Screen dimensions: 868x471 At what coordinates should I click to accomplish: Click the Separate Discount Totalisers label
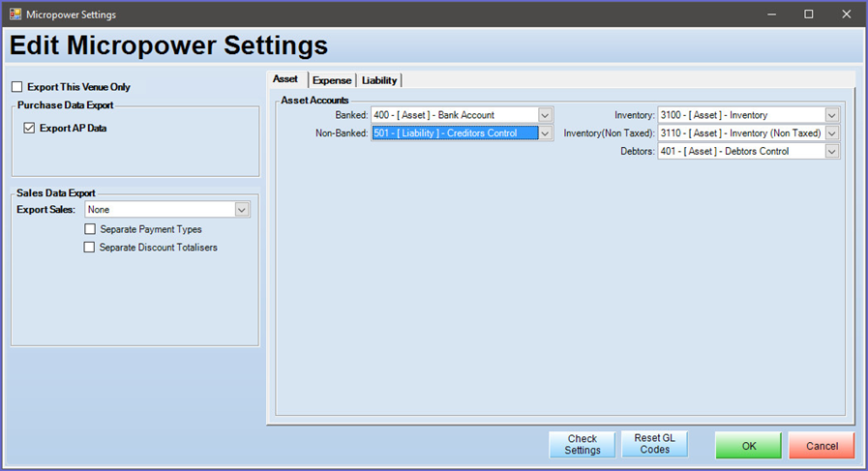(159, 248)
